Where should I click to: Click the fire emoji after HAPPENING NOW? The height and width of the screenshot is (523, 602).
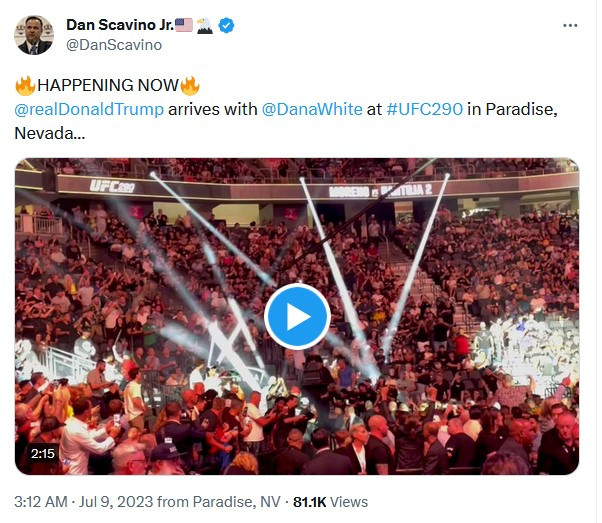pos(190,86)
